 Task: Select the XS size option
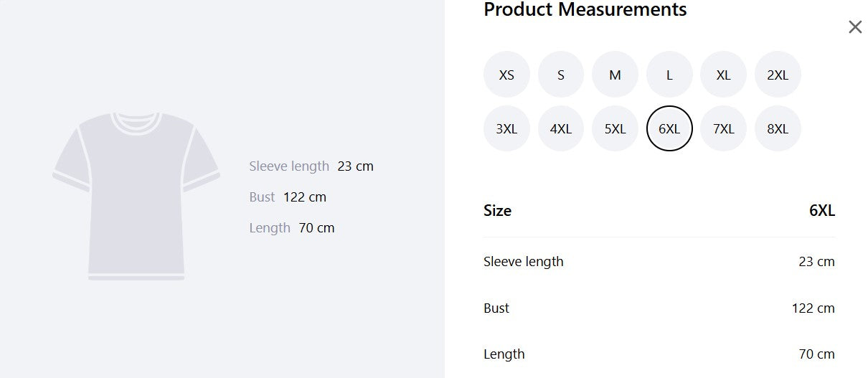pyautogui.click(x=506, y=75)
